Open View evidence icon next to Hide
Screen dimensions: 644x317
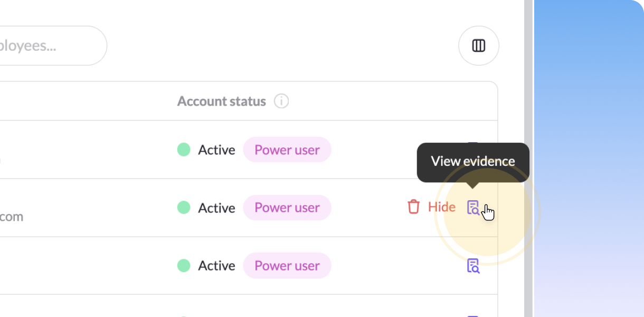473,208
